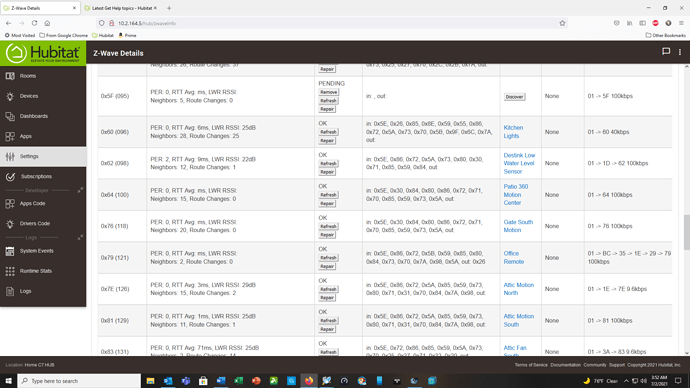
Task: Open Drivers Code sidebar icon
Action: coord(10,224)
